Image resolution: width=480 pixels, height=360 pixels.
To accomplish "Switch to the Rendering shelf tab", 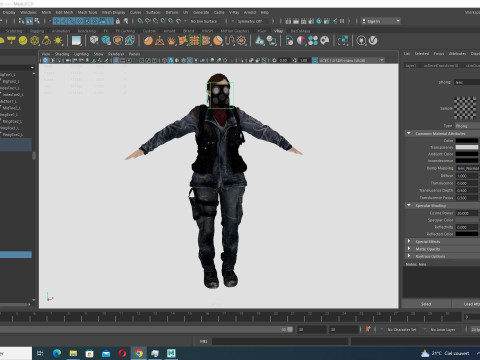I will click(87, 31).
